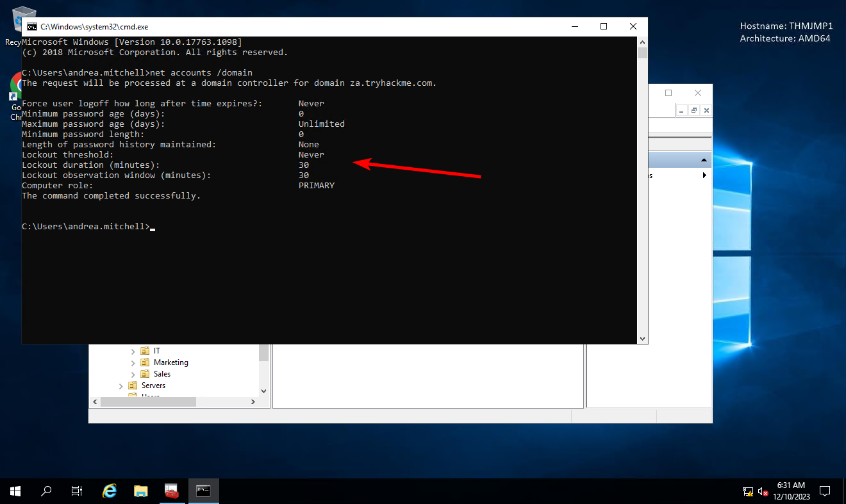Click tree pane horizontal scroll-left arrow

tap(95, 402)
